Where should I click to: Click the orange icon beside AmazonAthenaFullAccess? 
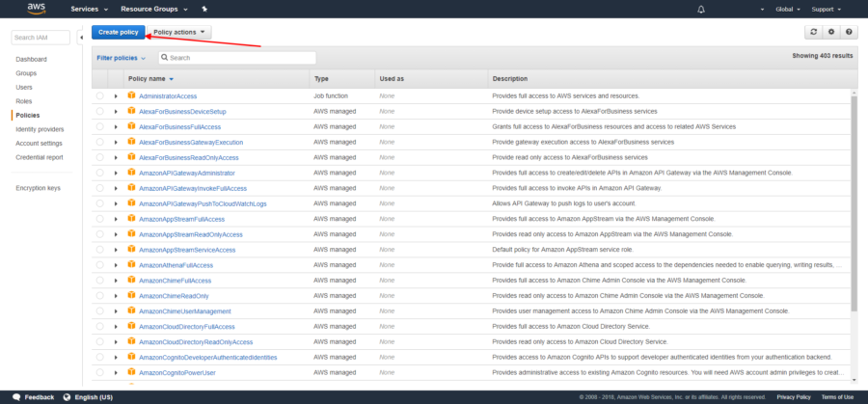click(x=132, y=264)
